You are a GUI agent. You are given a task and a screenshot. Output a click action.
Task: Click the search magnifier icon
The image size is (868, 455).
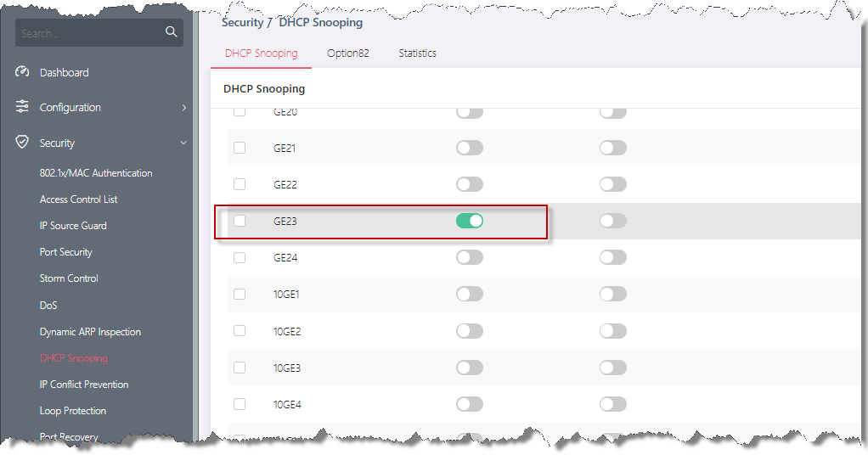coord(171,32)
